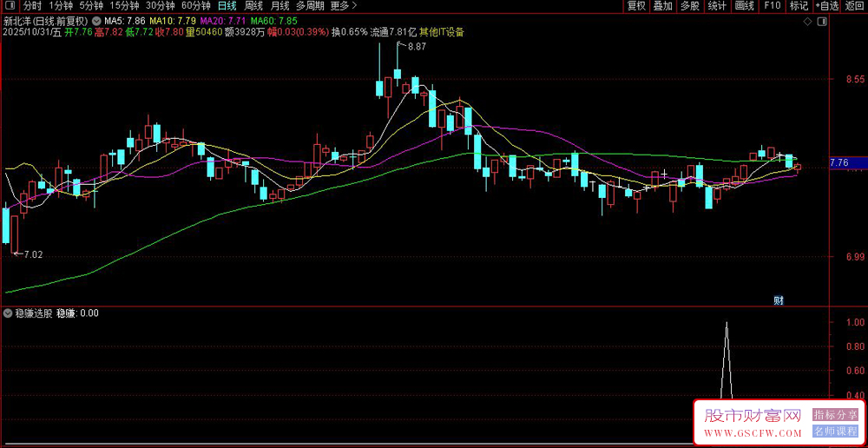
Task: Click the 名师课程 link in banner
Action: coord(835,431)
